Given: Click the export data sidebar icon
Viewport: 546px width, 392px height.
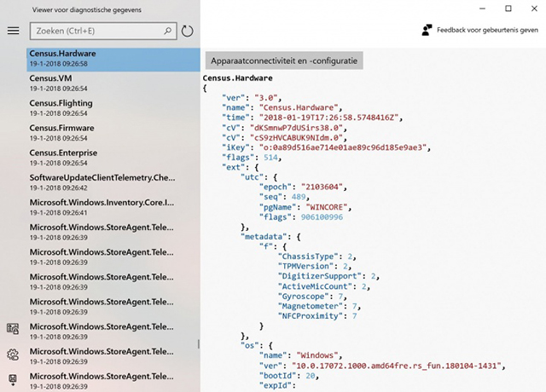Looking at the screenshot, I should tap(13, 379).
